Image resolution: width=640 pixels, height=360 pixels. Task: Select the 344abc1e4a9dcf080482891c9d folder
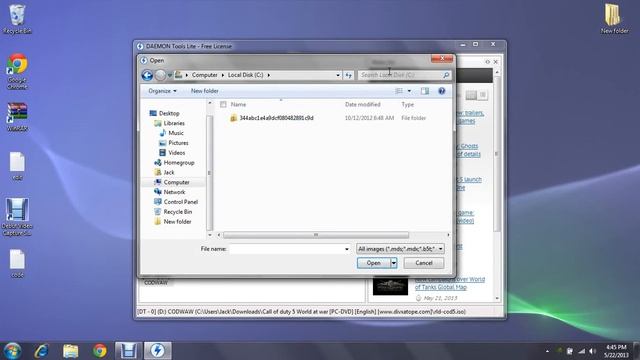[x=276, y=118]
